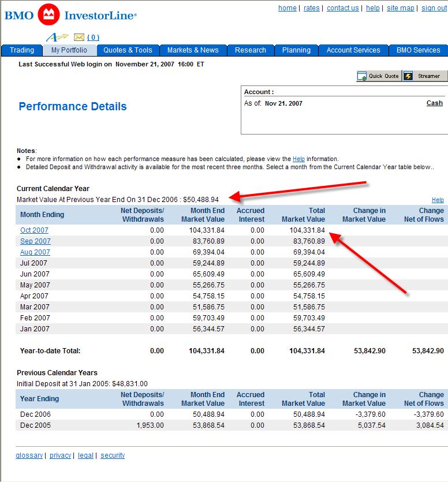Click the BMO red logo icon
The width and height of the screenshot is (448, 482).
[48, 14]
